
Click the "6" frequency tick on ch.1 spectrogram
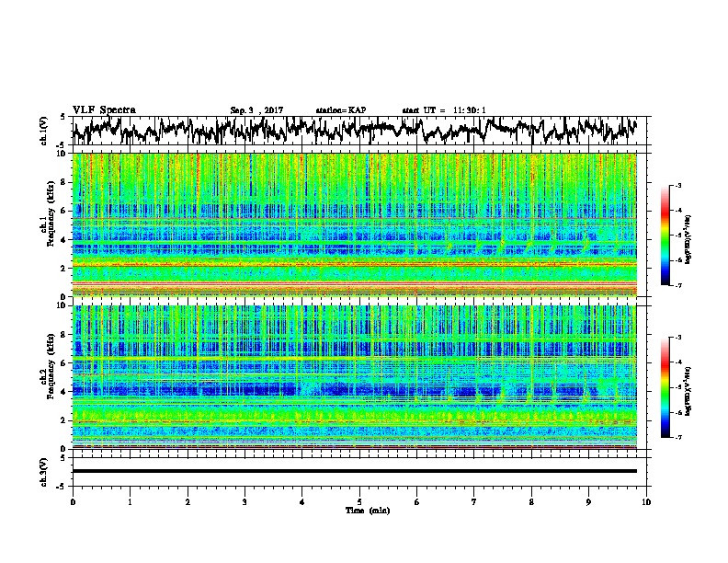click(65, 211)
